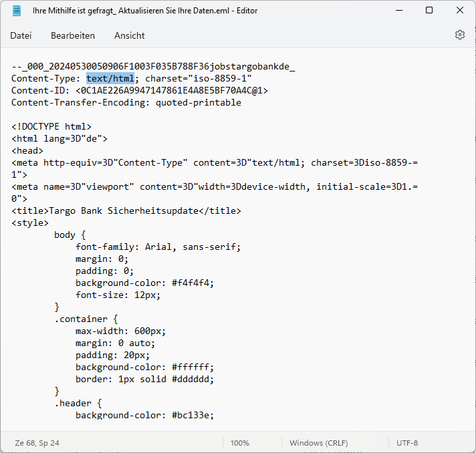Screen dimensions: 476x453
Task: Close the Editor window
Action: (460, 11)
